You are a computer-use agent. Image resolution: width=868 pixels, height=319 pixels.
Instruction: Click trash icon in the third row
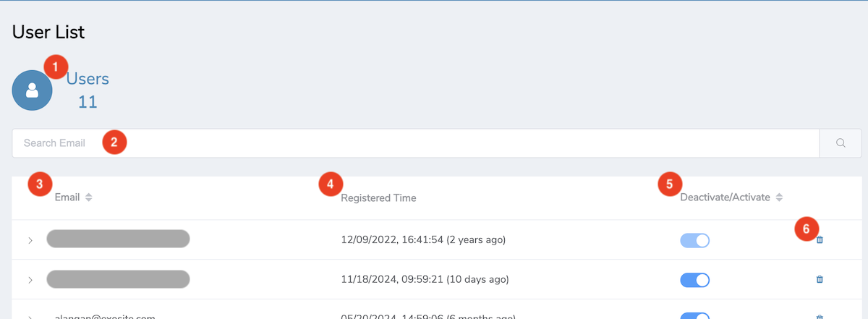point(820,317)
